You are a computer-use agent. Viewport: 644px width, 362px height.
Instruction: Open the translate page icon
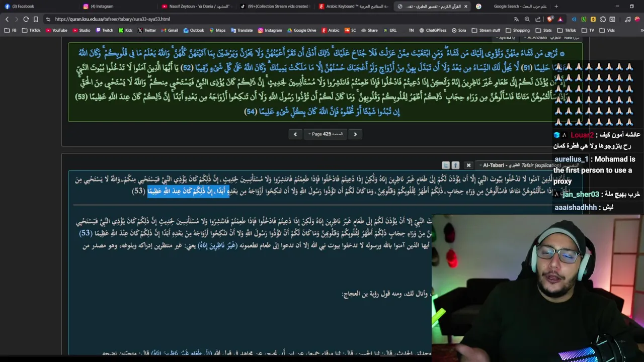516,19
